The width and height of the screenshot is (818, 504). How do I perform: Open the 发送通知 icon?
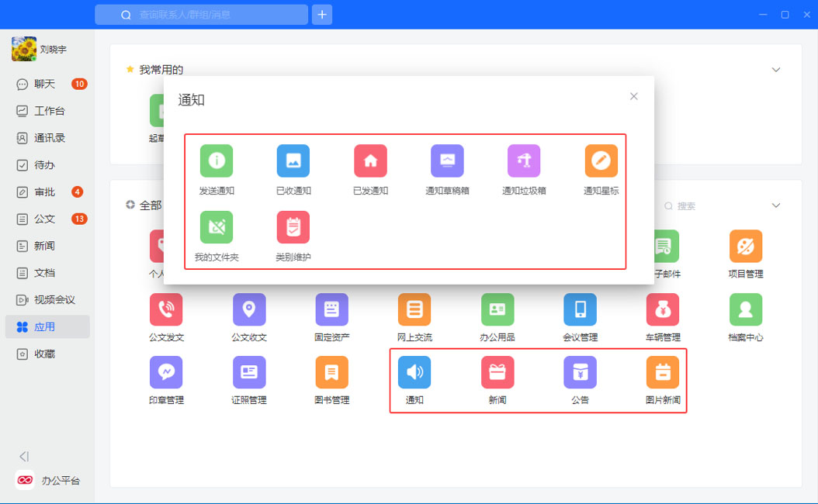point(217,161)
